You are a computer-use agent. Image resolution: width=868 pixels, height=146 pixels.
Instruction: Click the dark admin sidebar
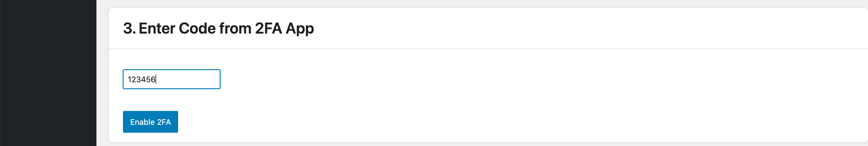[48, 73]
